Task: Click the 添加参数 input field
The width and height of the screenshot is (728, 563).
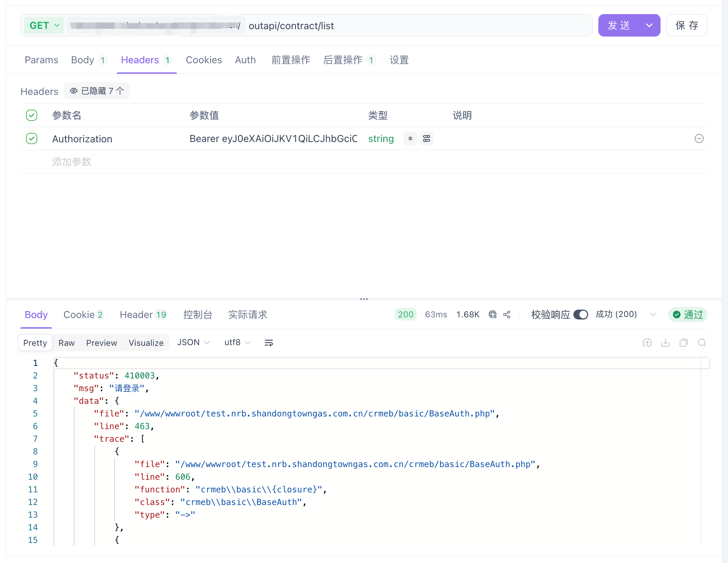Action: pos(72,162)
